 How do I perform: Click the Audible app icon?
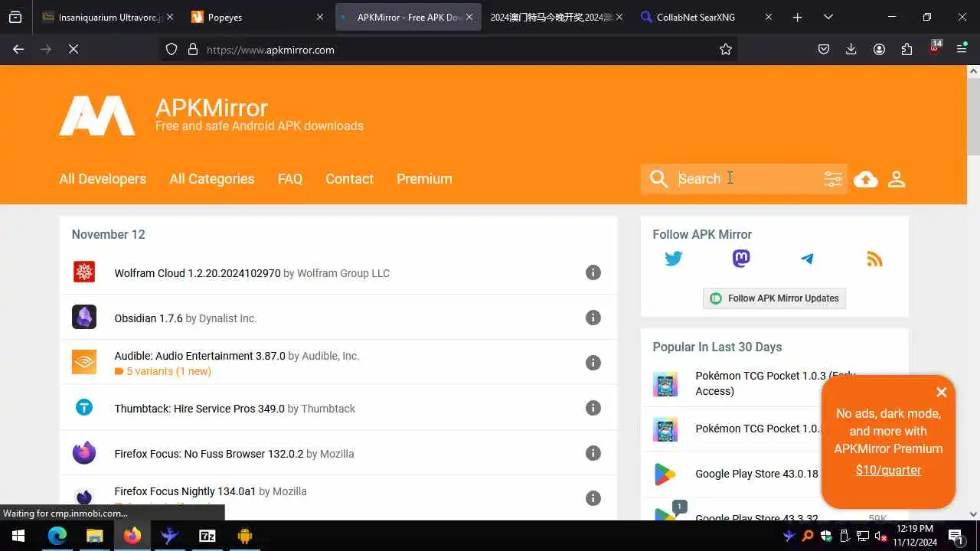[84, 362]
